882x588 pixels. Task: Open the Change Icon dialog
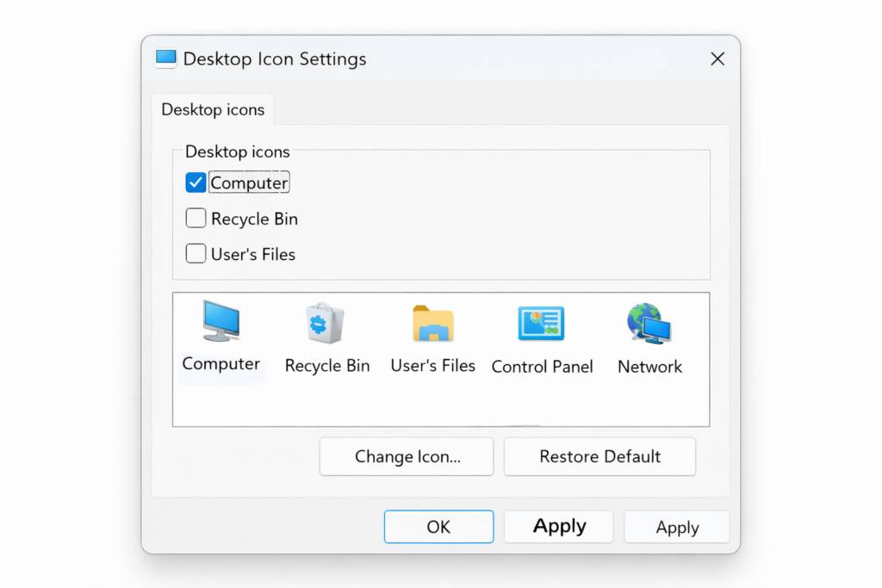[406, 456]
